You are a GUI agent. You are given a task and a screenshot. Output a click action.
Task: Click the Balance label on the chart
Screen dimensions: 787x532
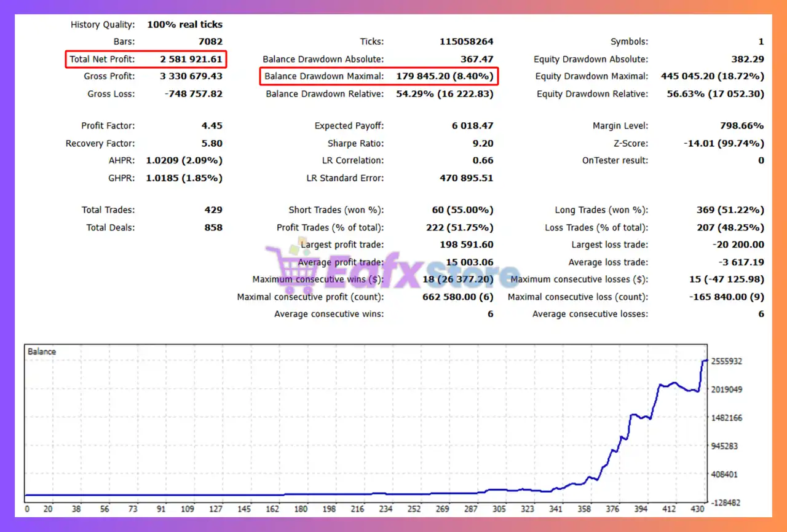(x=42, y=352)
